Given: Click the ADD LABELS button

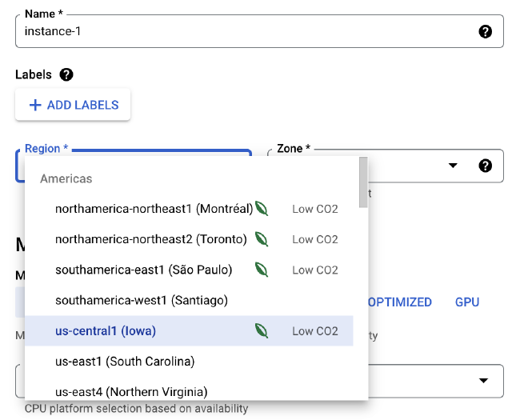Looking at the screenshot, I should [73, 105].
